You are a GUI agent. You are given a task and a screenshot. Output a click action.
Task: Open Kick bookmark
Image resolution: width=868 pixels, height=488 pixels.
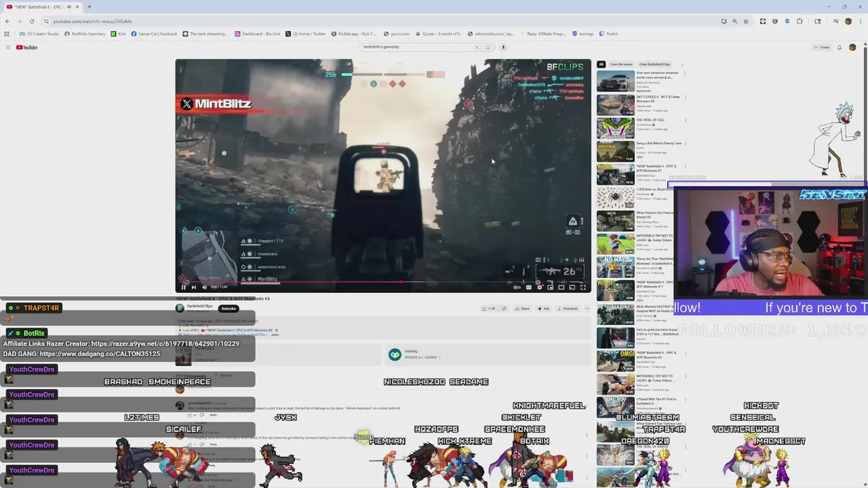point(119,34)
